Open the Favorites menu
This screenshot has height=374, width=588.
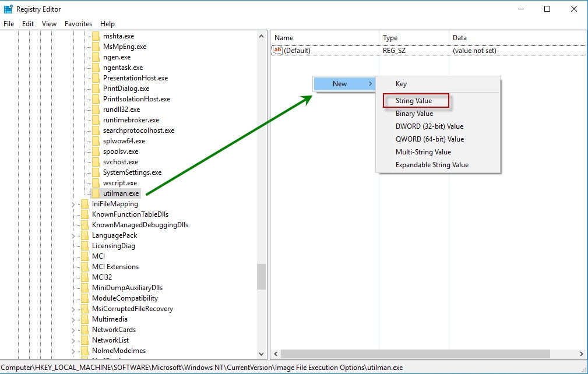point(78,23)
